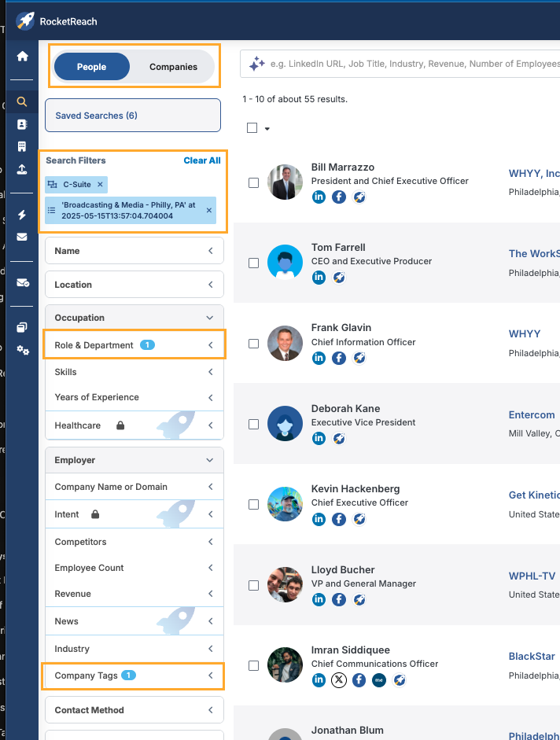This screenshot has height=740, width=560.
Task: Open Kevin Hackenberg's RocketReach profile icon
Action: point(359,519)
